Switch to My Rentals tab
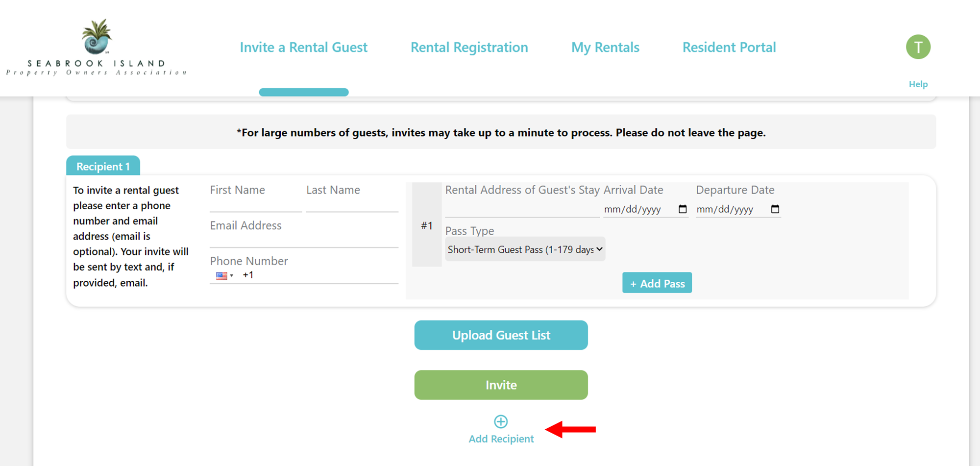Image resolution: width=980 pixels, height=466 pixels. point(605,47)
